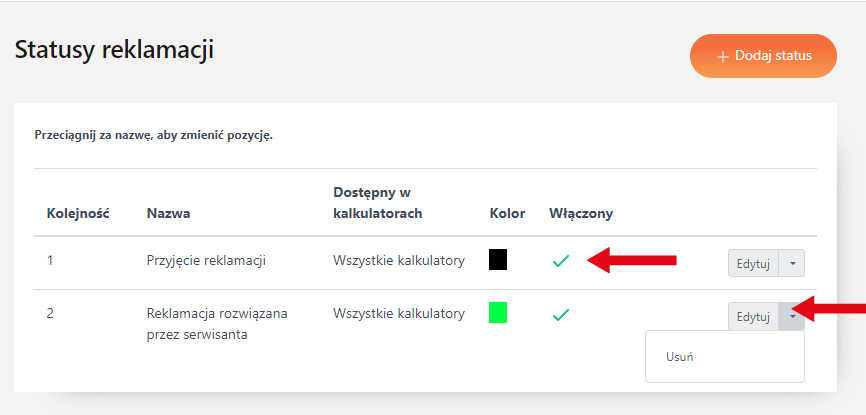866x415 pixels.
Task: Click the enabled checkmark in the second status row
Action: [560, 315]
